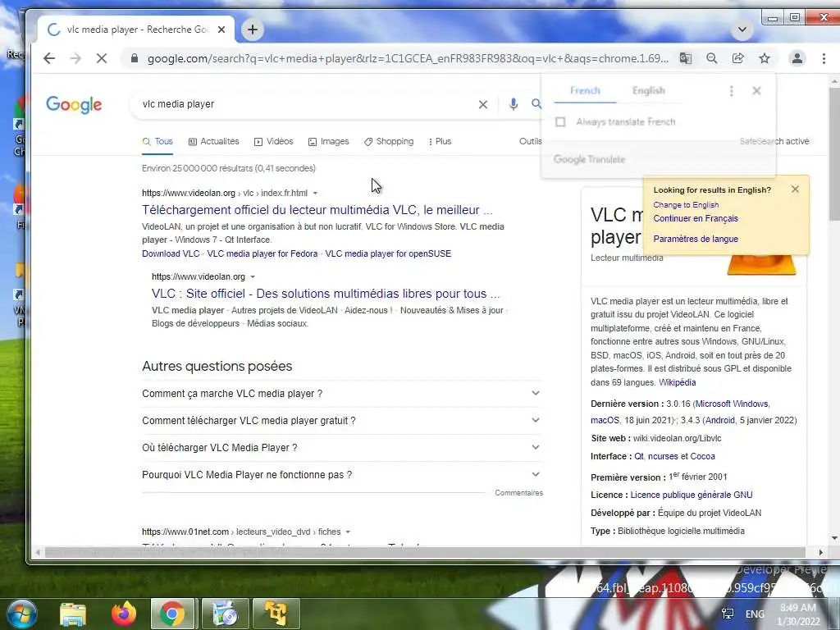The height and width of the screenshot is (630, 840).
Task: Select French tab in translate popup
Action: point(585,90)
